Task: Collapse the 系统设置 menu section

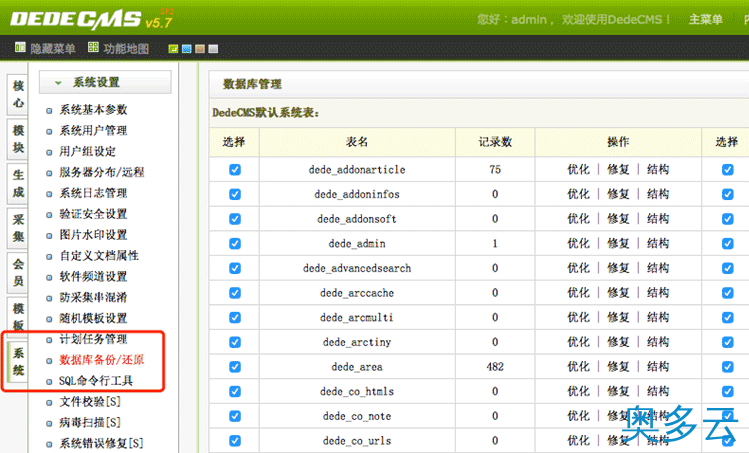Action: point(105,82)
